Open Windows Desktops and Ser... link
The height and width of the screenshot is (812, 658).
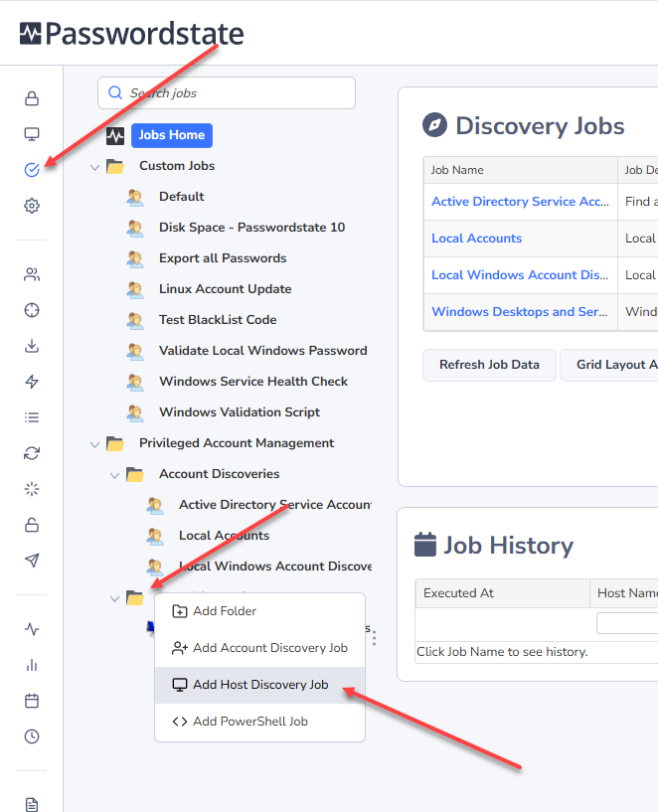click(519, 312)
